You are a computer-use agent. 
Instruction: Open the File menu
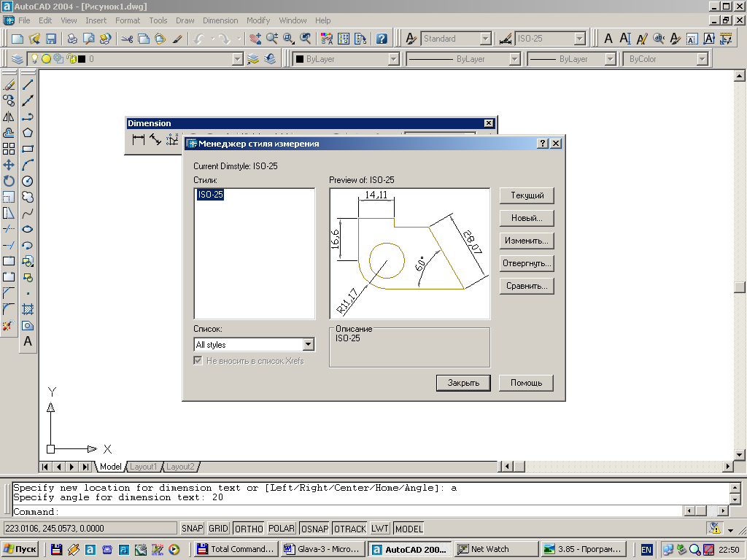24,20
